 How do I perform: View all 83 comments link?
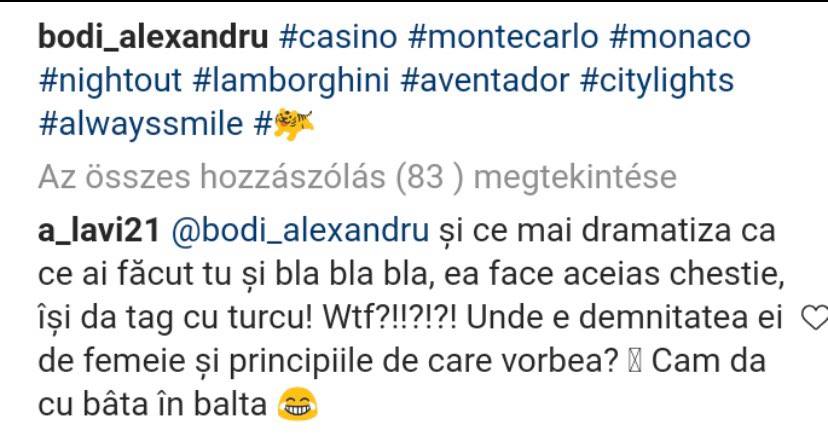[x=357, y=177]
